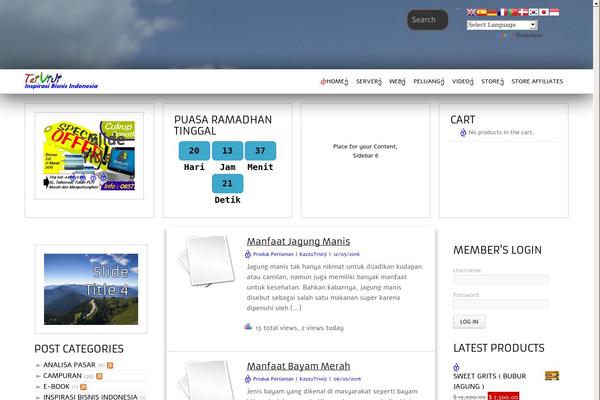The height and width of the screenshot is (400, 600).
Task: Click the LATEST PRODUCTS heading
Action: coord(499,348)
